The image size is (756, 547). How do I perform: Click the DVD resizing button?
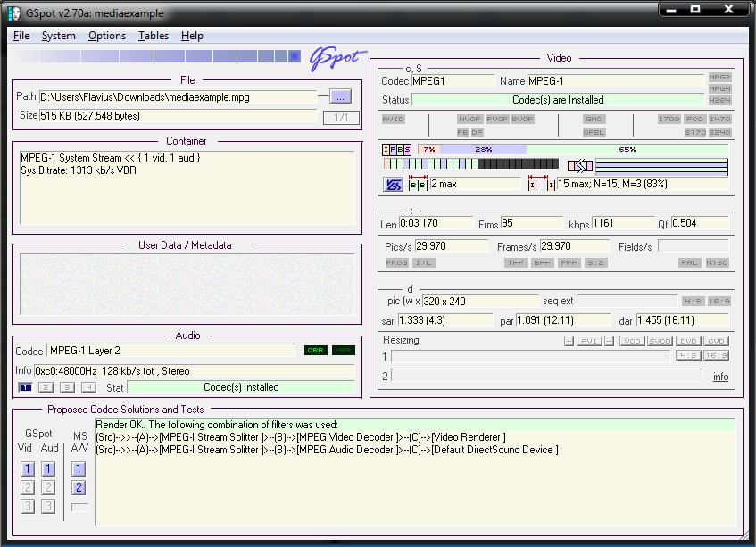688,341
